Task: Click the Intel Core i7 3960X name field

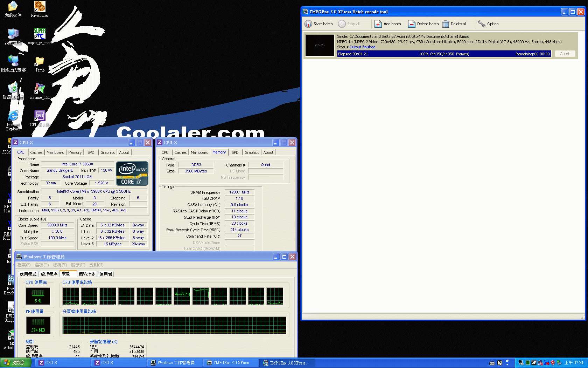Action: pos(77,164)
